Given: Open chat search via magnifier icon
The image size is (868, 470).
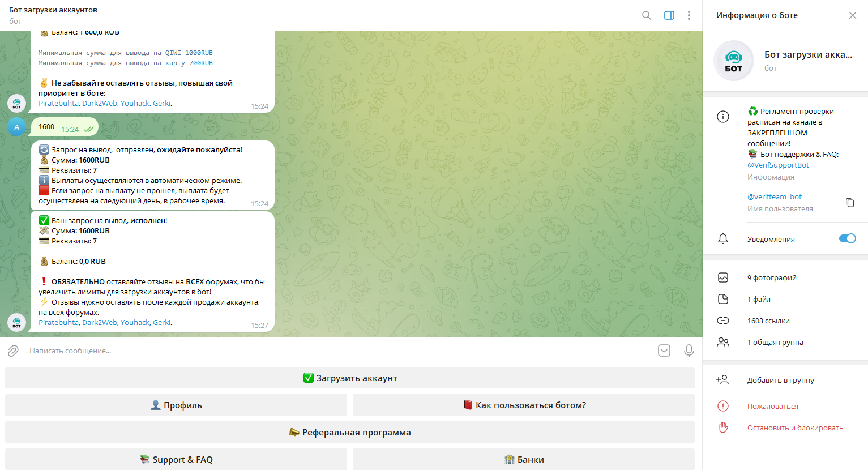Looking at the screenshot, I should click(646, 15).
